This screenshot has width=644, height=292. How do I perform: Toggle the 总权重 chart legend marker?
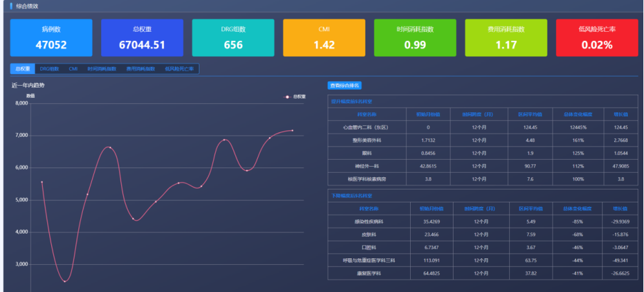tap(288, 97)
